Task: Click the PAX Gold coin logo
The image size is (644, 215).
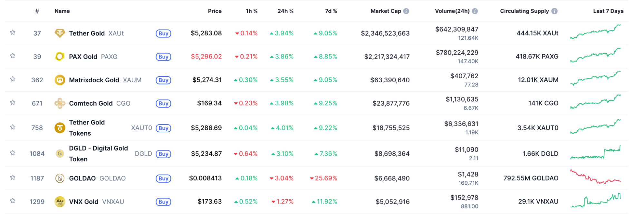Action: (60, 56)
